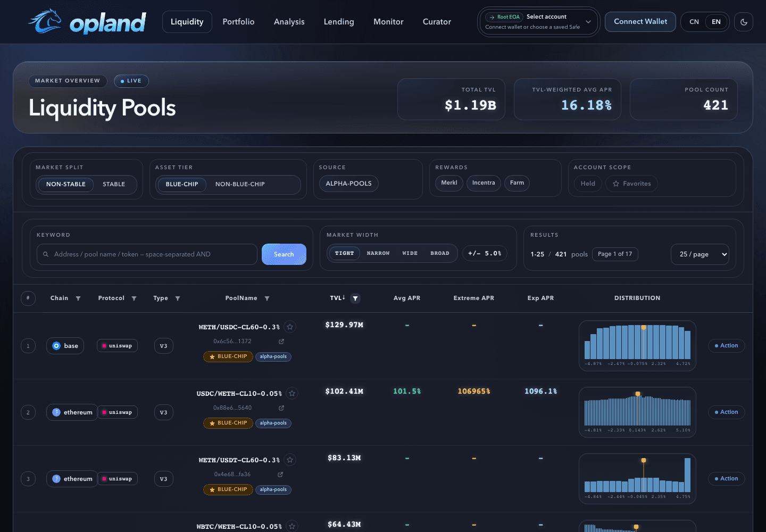766x532 pixels.
Task: Click the distribution chart for WETH/USDC-CL60-0.3%
Action: 637,346
